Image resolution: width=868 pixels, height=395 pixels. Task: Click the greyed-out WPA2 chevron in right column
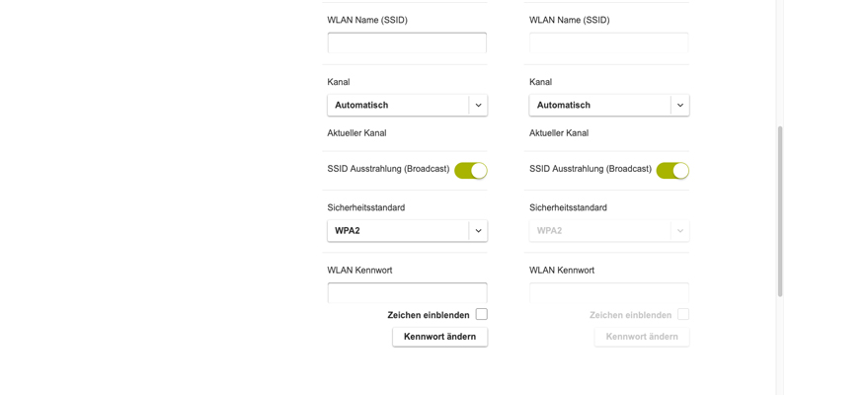(679, 231)
